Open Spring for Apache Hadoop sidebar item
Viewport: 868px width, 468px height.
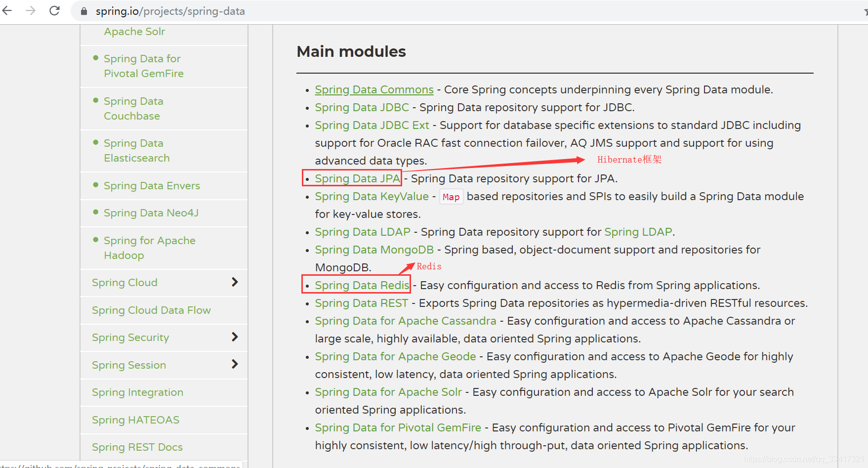point(150,248)
